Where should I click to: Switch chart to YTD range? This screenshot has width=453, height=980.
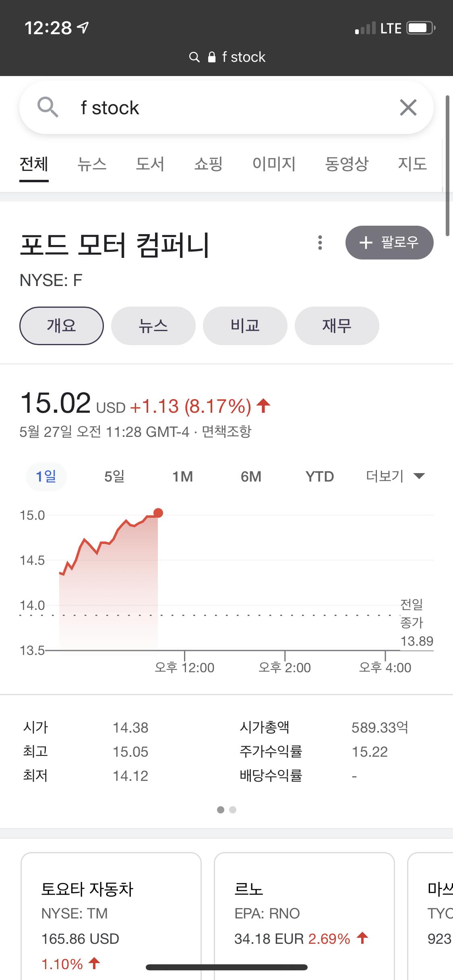click(x=320, y=477)
